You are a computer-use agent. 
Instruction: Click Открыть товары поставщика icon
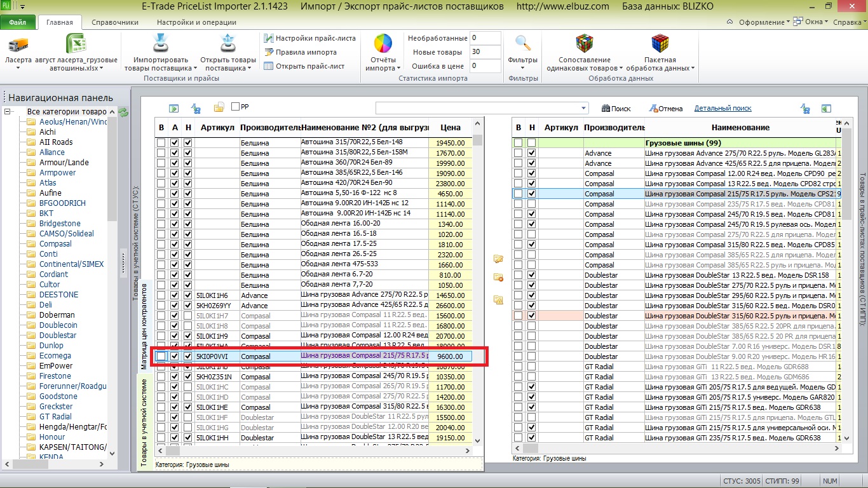pyautogui.click(x=227, y=43)
